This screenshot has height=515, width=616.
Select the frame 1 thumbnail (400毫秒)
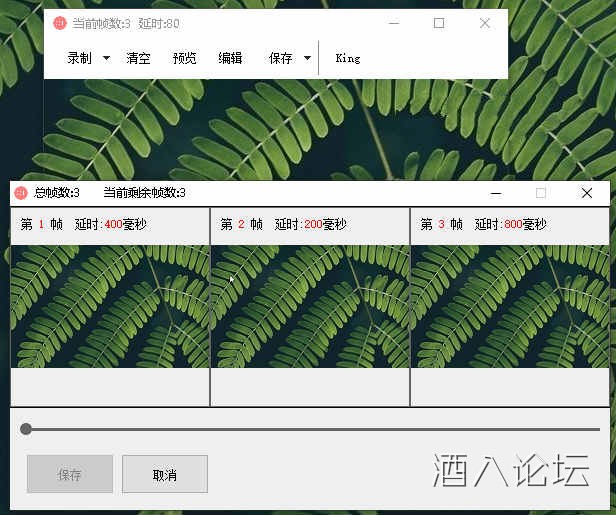point(110,305)
